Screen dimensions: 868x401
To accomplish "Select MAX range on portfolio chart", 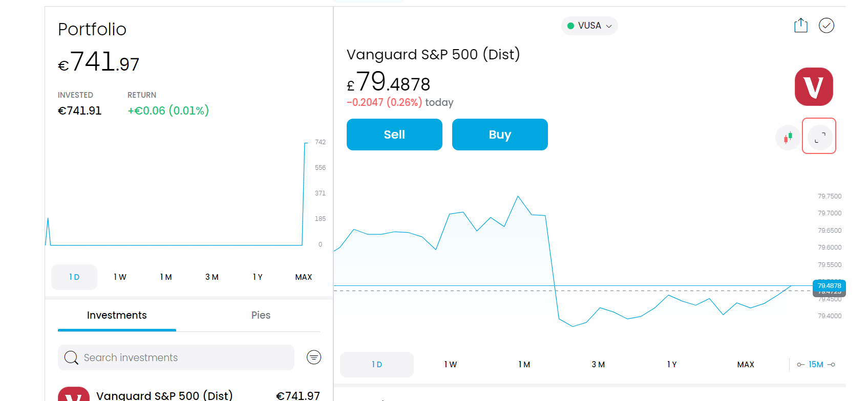I will click(x=304, y=277).
